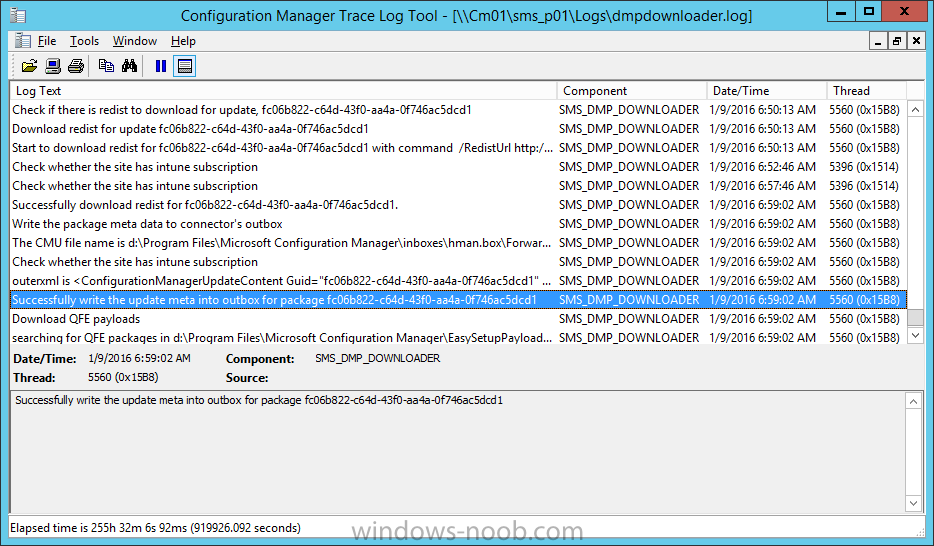The width and height of the screenshot is (934, 546).
Task: Click the Open log file toolbar icon
Action: [x=29, y=66]
